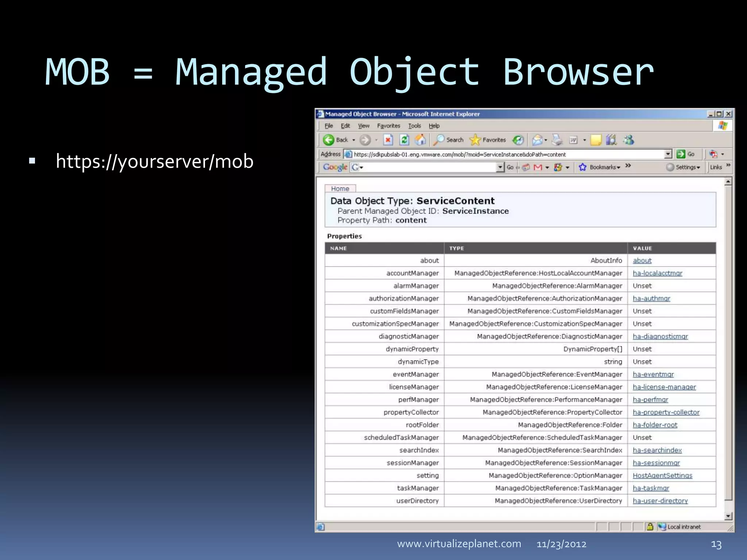
Task: Click the Refresh page icon
Action: pyautogui.click(x=404, y=140)
